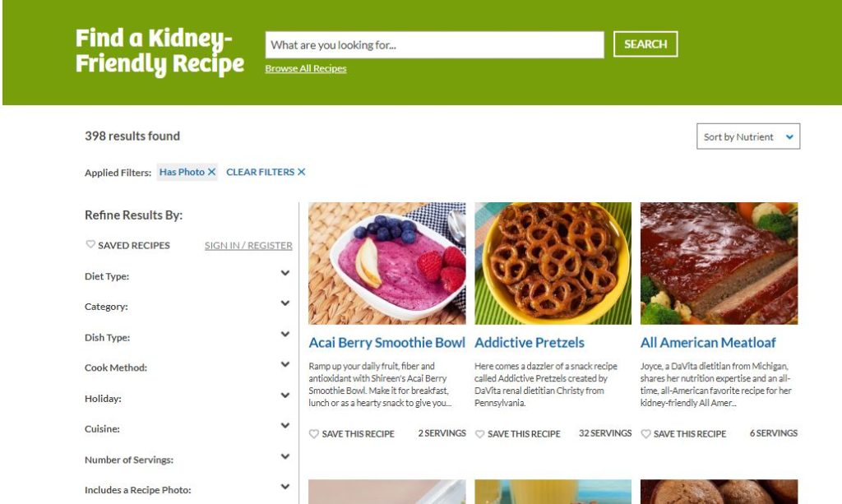Expand the Diet Type filter
Screen dimensions: 842x504
click(285, 273)
